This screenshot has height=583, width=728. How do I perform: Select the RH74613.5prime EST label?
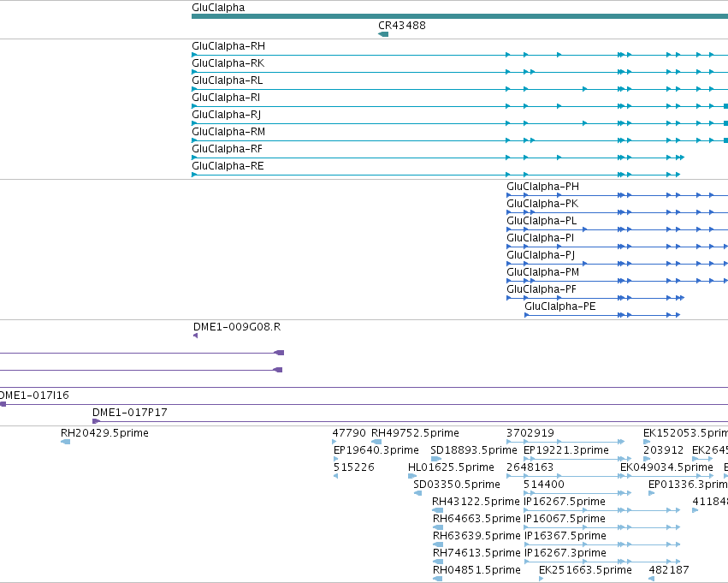tap(476, 554)
